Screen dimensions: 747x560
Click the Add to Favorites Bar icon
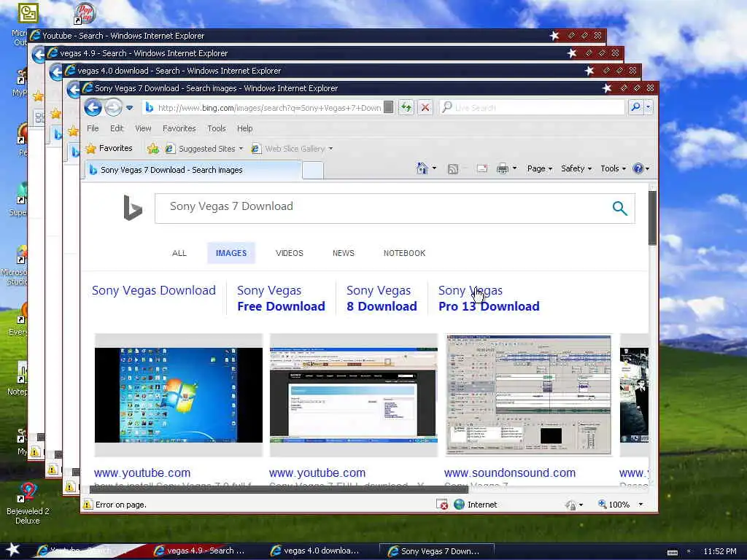pos(153,149)
